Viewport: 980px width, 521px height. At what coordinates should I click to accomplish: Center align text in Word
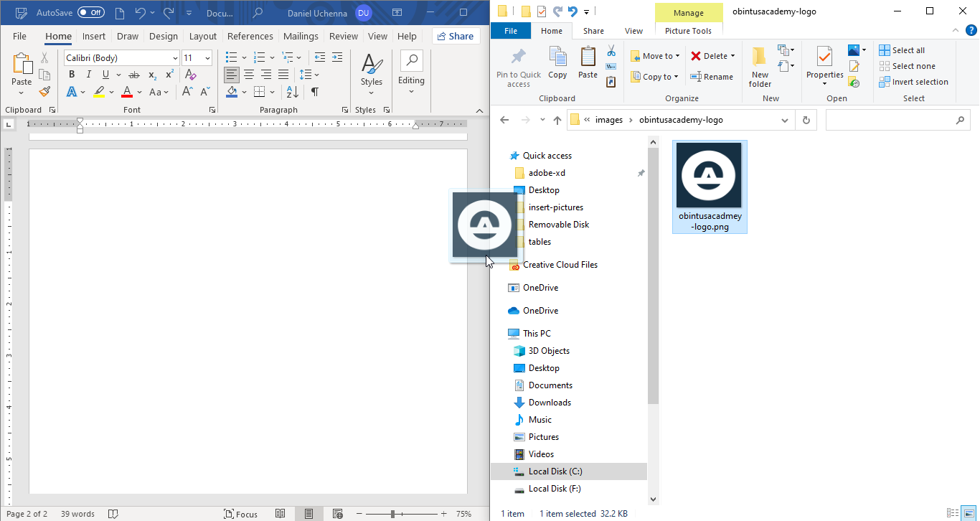(x=249, y=75)
